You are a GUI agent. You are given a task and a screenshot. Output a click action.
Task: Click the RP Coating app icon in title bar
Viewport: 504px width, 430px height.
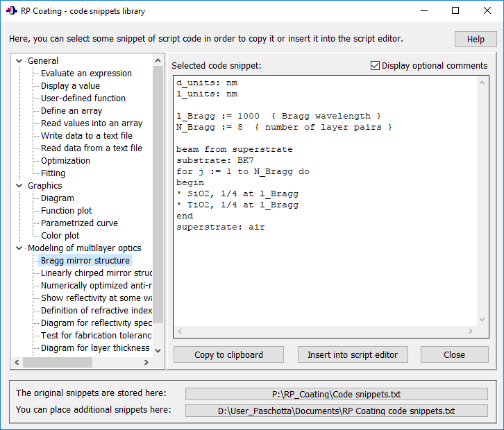(x=12, y=11)
